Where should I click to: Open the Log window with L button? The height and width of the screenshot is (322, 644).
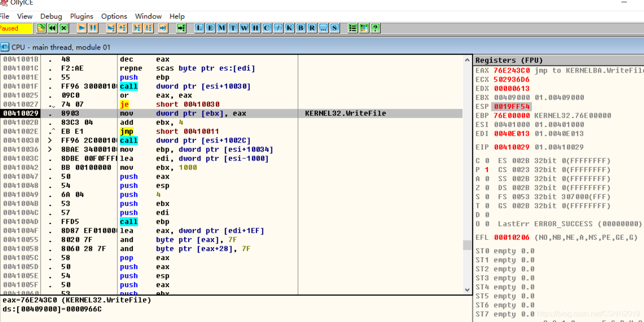[199, 28]
